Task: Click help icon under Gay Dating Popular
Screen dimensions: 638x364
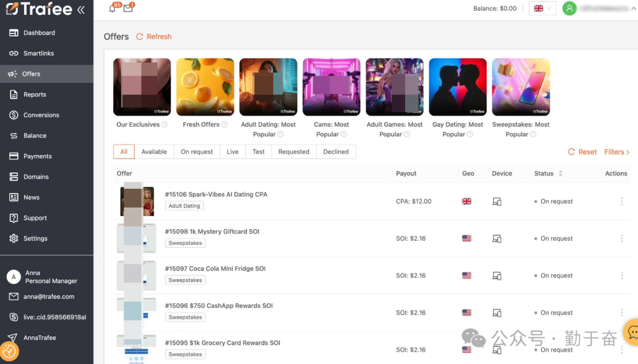Action: (x=470, y=135)
